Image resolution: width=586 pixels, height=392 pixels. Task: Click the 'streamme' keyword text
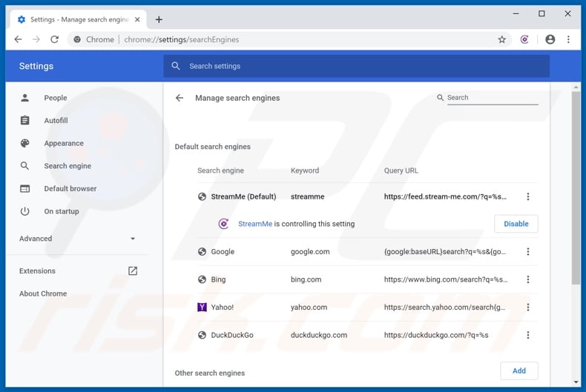pos(308,196)
